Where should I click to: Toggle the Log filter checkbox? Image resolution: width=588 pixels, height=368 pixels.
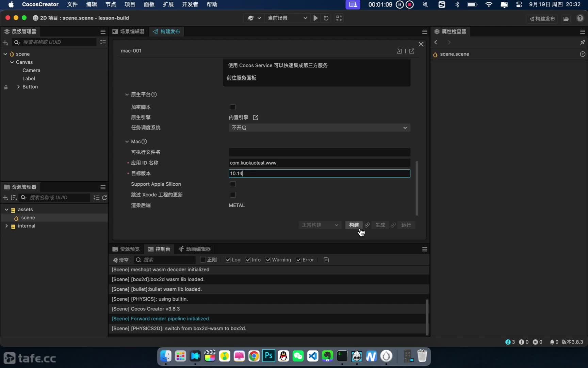(x=228, y=260)
